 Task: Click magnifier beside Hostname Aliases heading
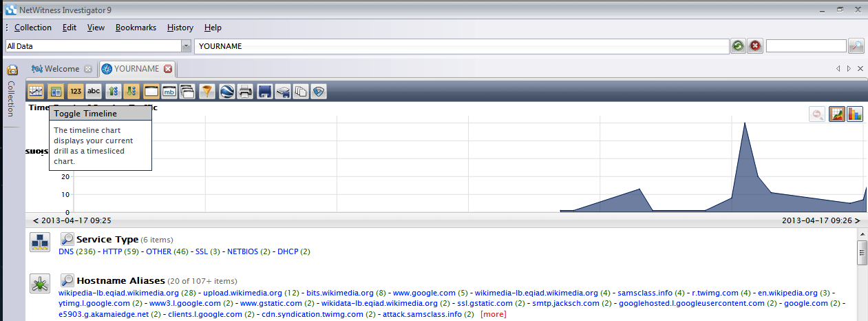(67, 280)
